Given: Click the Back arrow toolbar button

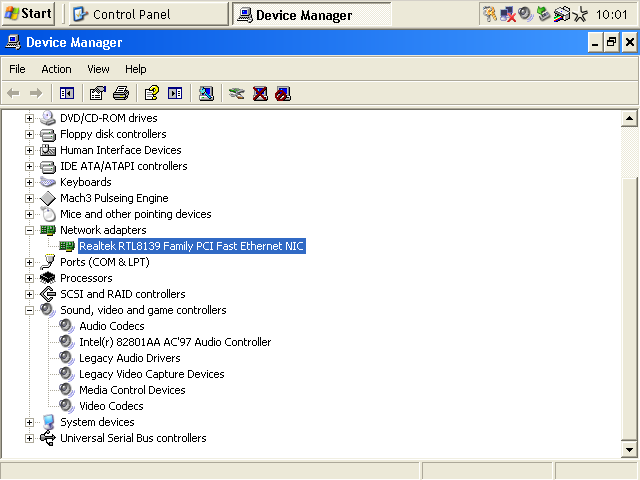Looking at the screenshot, I should (13, 93).
